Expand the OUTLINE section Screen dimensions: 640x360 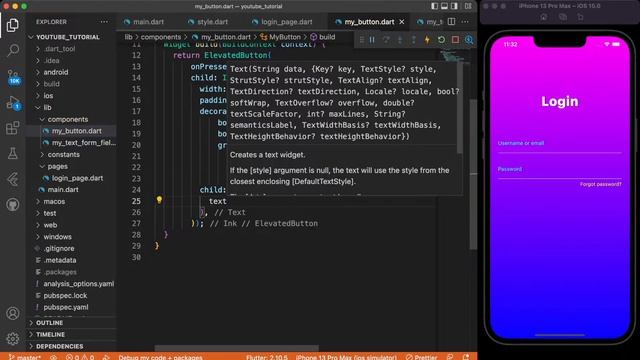click(x=49, y=323)
